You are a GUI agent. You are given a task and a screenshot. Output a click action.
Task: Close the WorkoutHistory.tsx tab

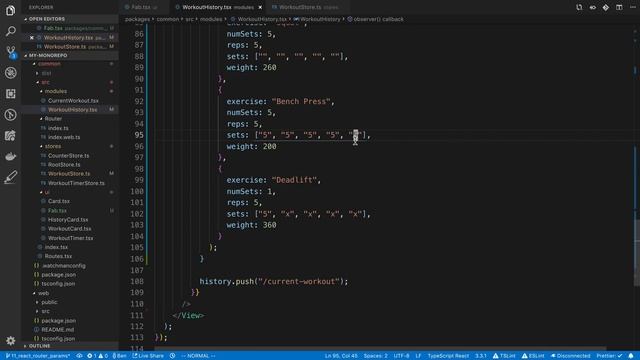[260, 7]
